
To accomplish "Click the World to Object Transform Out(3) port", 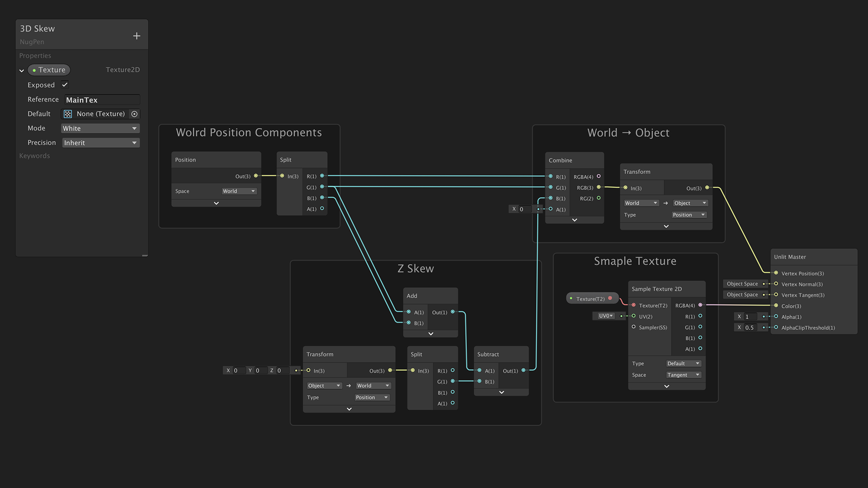I will 707,188.
